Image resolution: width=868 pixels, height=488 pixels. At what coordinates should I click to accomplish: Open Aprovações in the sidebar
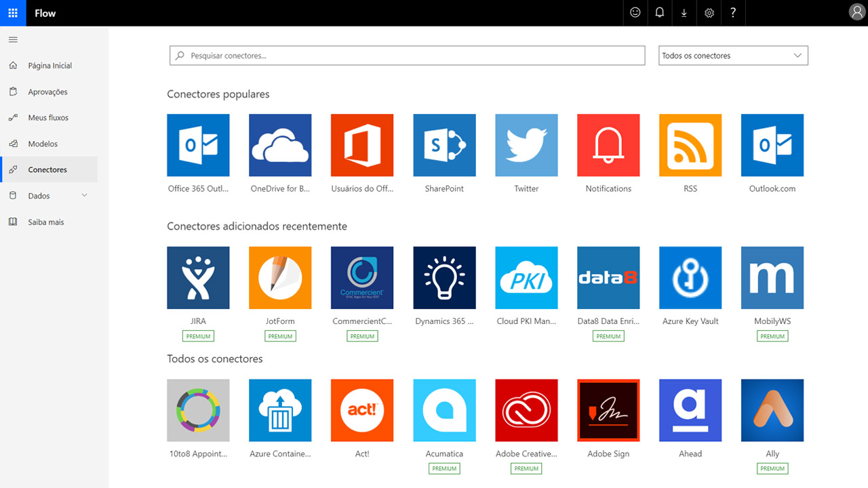(x=49, y=91)
